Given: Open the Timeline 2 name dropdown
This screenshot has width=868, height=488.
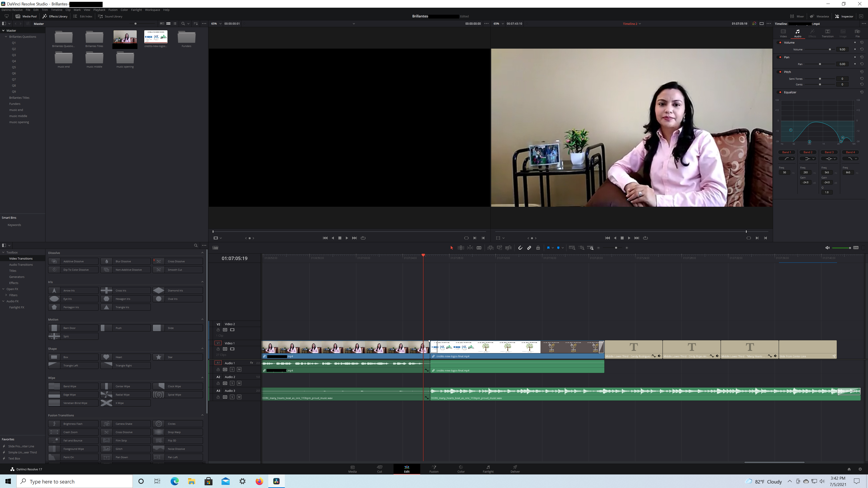Looking at the screenshot, I should (x=639, y=24).
